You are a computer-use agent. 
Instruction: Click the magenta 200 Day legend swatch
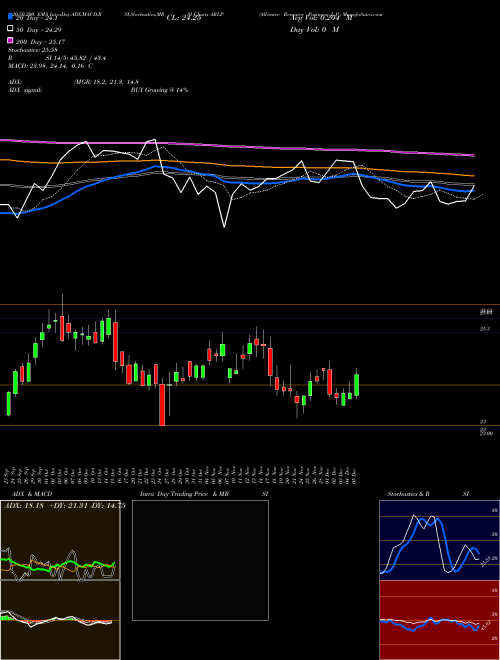point(10,40)
